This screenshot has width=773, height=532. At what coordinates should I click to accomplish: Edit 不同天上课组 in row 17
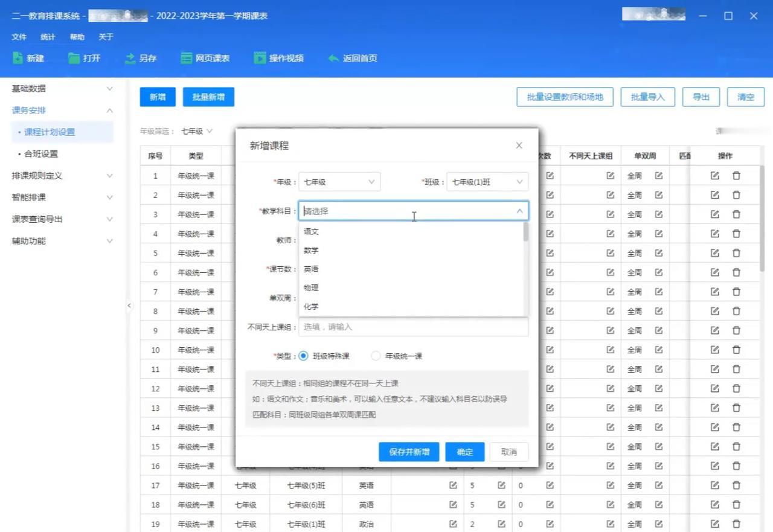[611, 485]
